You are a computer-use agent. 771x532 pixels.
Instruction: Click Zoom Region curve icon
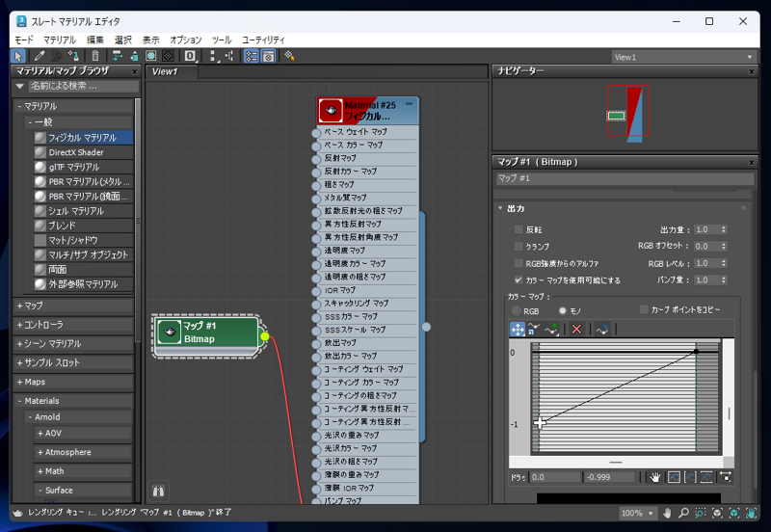[726, 477]
